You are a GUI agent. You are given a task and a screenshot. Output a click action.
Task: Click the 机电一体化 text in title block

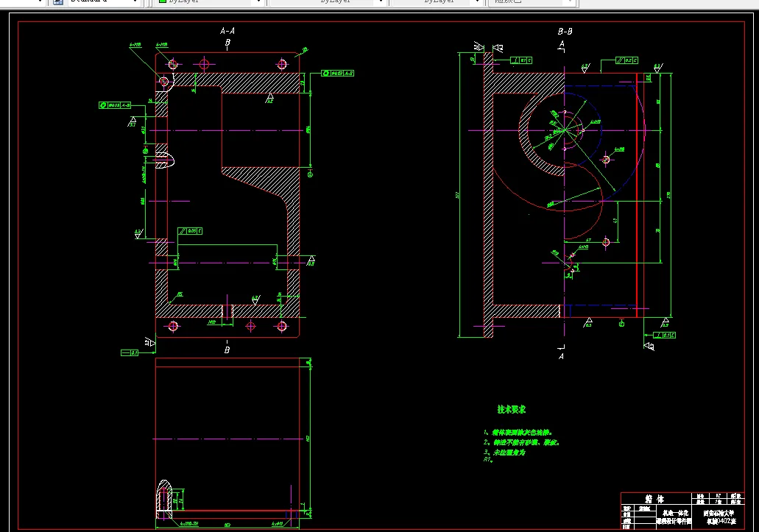click(x=675, y=513)
